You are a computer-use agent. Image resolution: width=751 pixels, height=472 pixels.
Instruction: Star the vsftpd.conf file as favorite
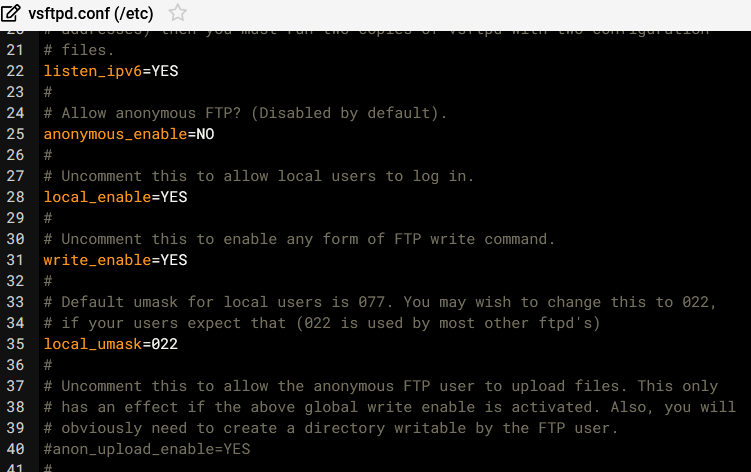pos(178,13)
